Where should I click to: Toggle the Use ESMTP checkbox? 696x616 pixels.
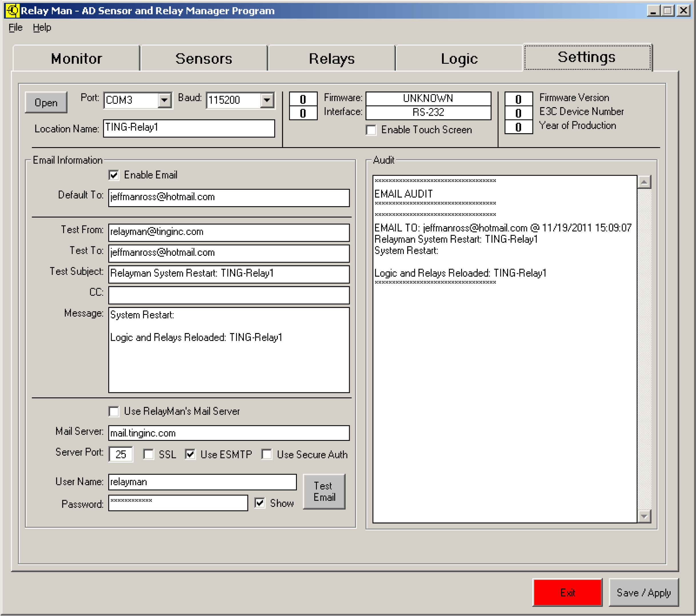[190, 454]
